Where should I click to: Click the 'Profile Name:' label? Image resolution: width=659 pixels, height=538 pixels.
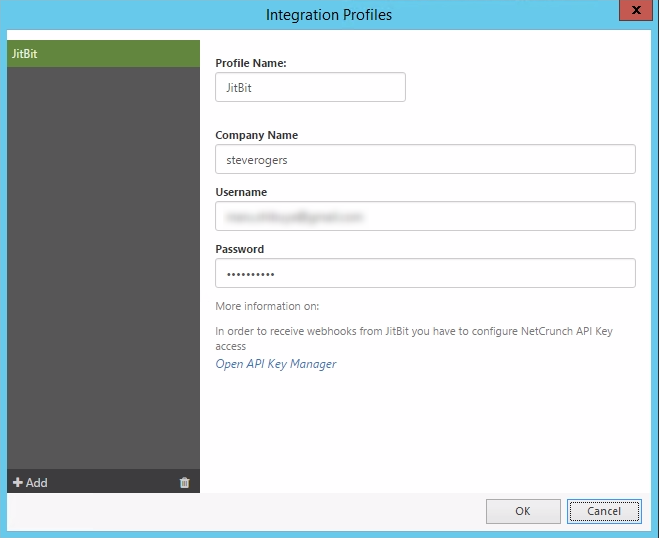[x=250, y=63]
